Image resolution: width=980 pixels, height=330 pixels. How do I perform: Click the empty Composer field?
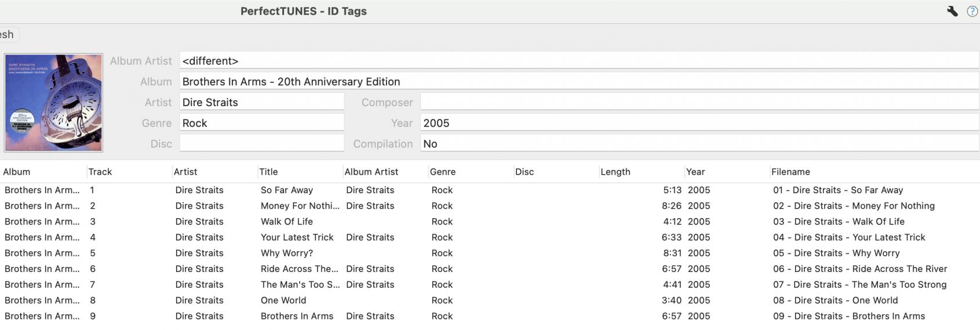point(699,103)
